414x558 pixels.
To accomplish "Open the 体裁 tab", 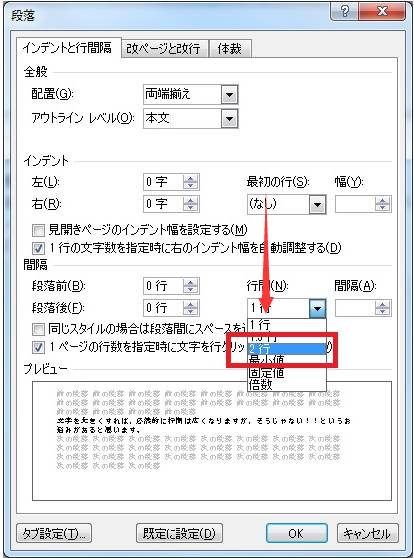I will point(230,48).
